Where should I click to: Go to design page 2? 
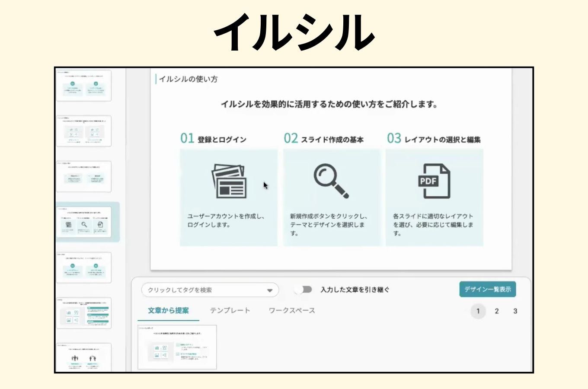click(497, 311)
